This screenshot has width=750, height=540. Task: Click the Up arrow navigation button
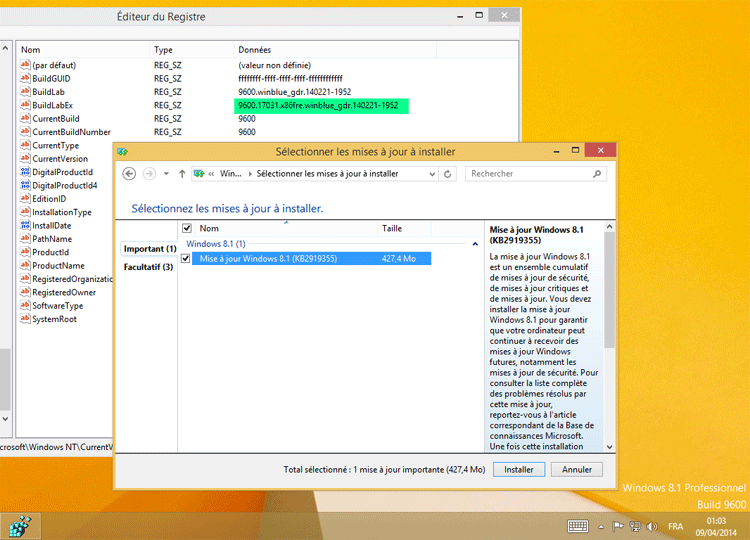181,173
